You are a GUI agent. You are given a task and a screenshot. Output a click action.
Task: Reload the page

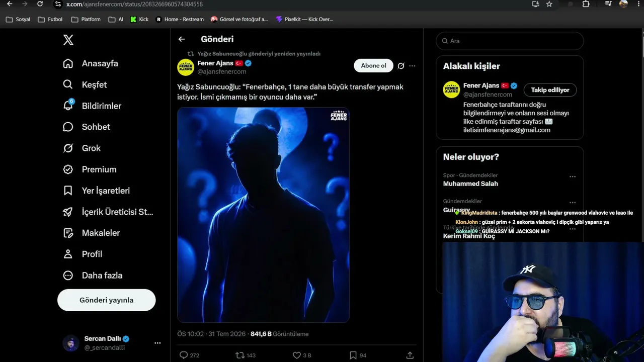coord(40,4)
